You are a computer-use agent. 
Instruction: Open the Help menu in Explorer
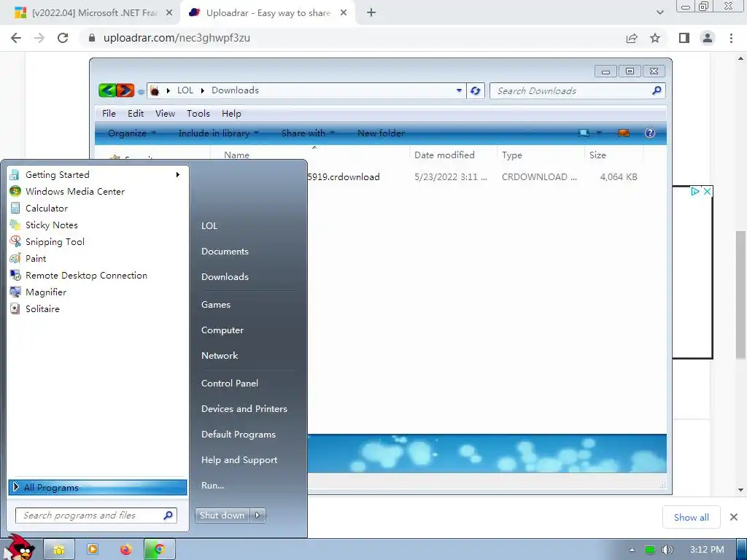click(x=231, y=113)
